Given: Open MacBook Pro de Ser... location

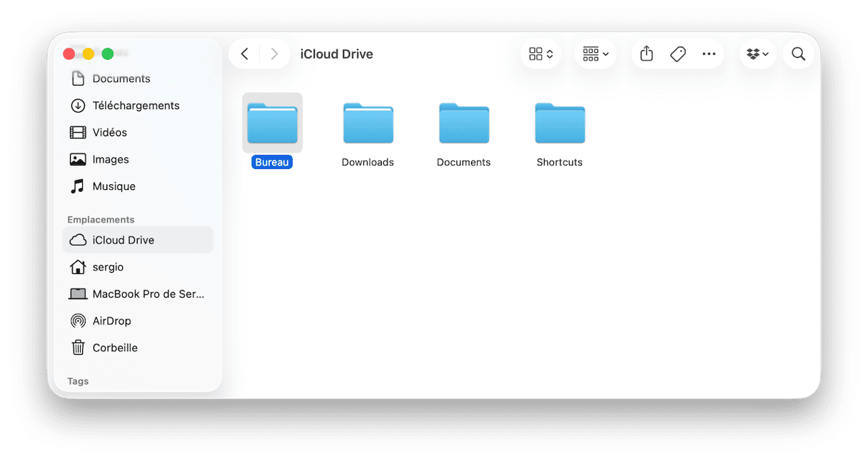Looking at the screenshot, I should pos(138,294).
